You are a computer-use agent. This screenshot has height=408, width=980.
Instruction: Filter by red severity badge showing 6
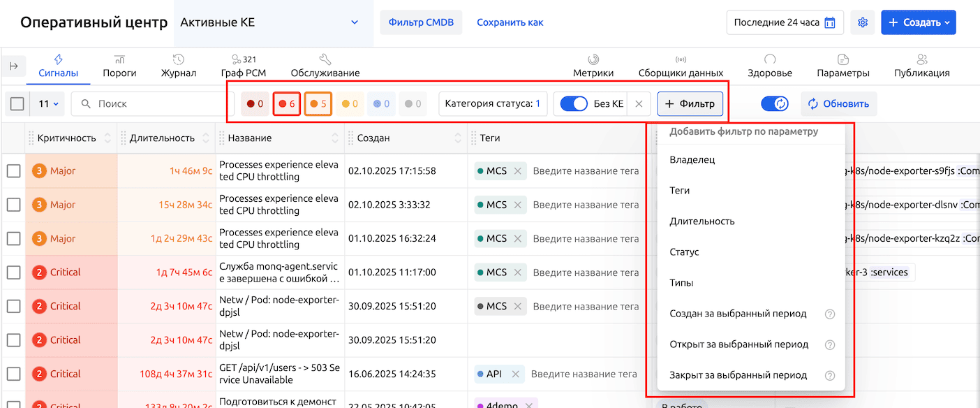click(287, 104)
